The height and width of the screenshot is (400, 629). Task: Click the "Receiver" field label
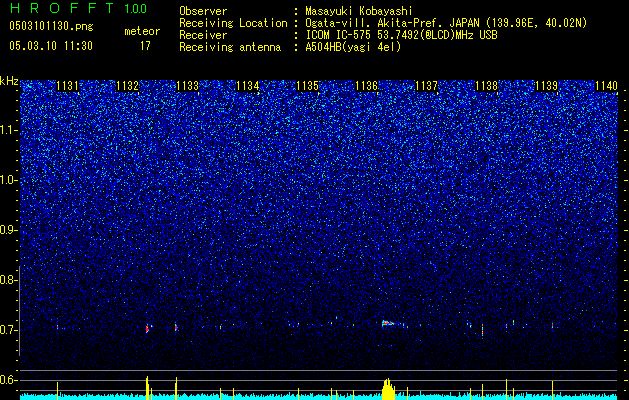coord(203,35)
